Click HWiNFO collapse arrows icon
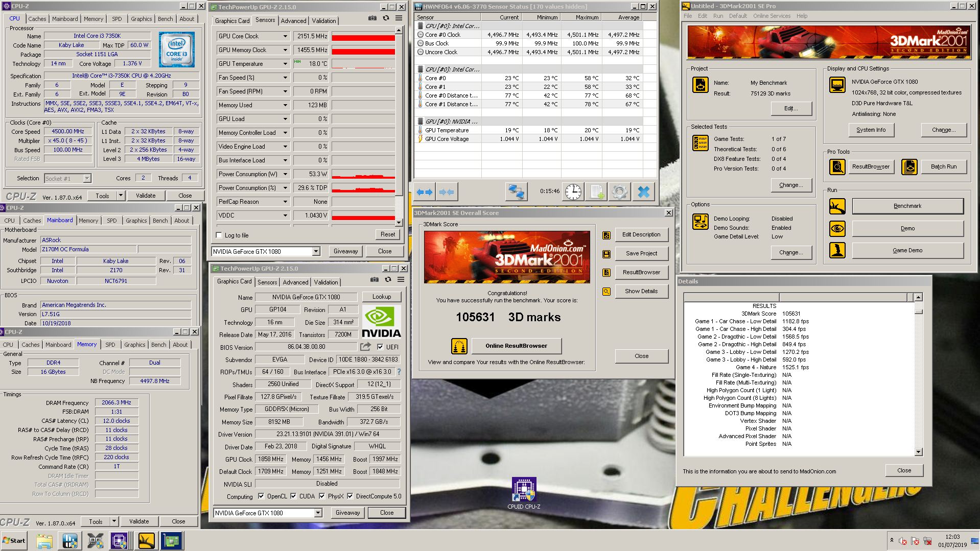The image size is (980, 551). pos(447,192)
